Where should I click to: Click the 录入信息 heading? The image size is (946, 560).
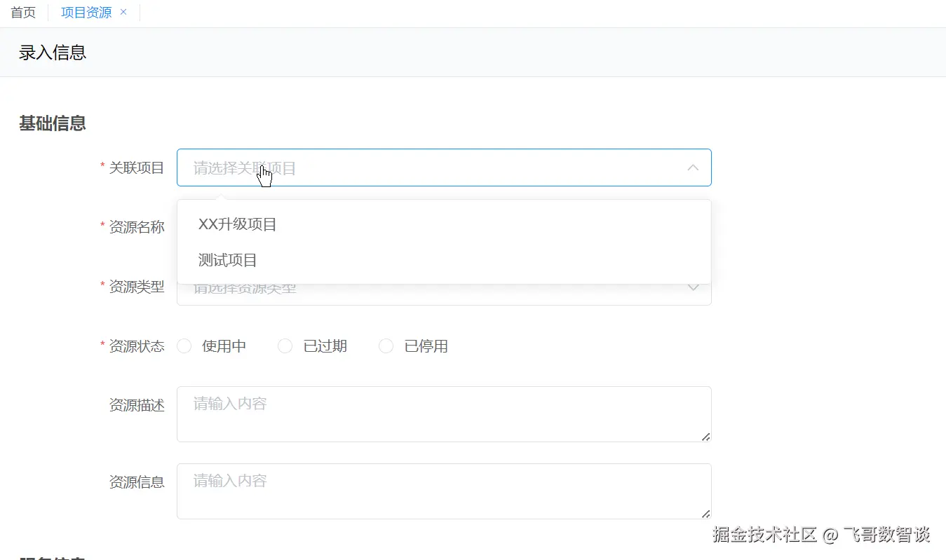tap(53, 53)
